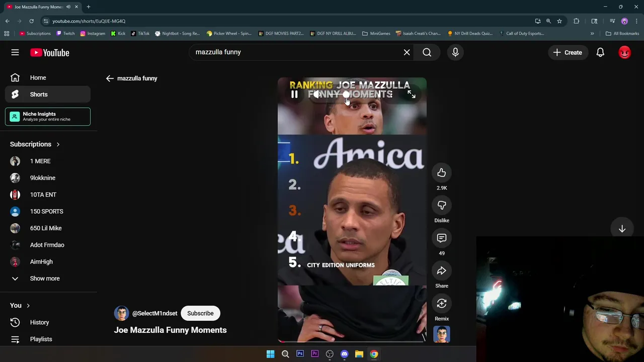Open Chrome's three-dot menu
The height and width of the screenshot is (362, 644).
click(x=636, y=21)
